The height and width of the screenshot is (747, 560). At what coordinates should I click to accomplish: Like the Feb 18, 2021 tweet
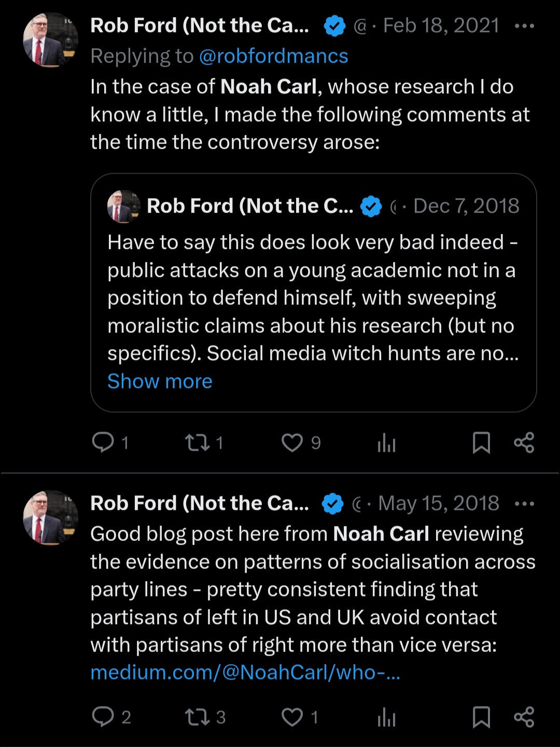(292, 442)
